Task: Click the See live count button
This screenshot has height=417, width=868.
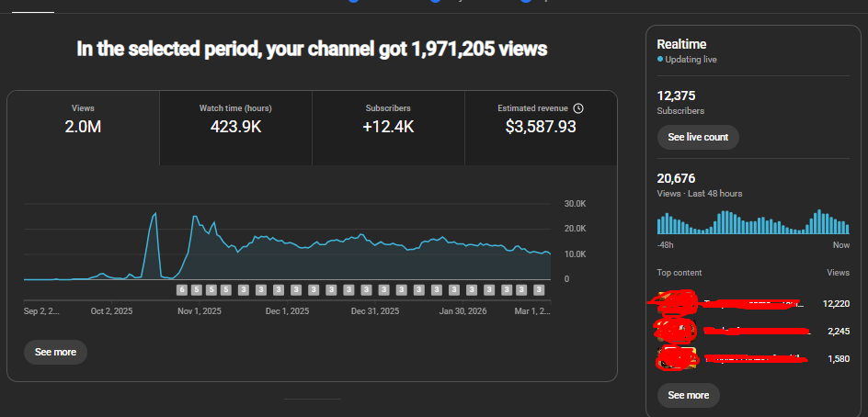Action: 697,137
